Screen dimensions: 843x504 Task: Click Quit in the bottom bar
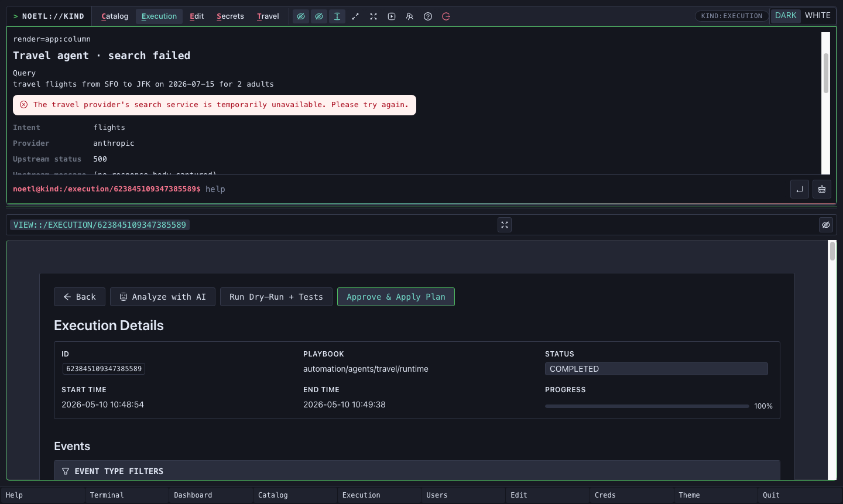(x=800, y=495)
